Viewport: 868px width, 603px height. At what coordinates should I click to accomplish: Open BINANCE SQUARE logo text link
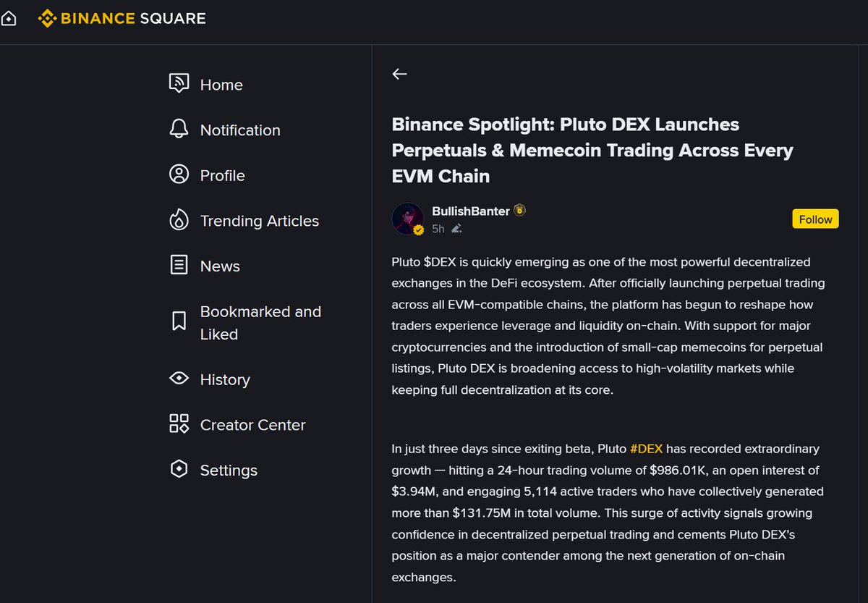133,18
